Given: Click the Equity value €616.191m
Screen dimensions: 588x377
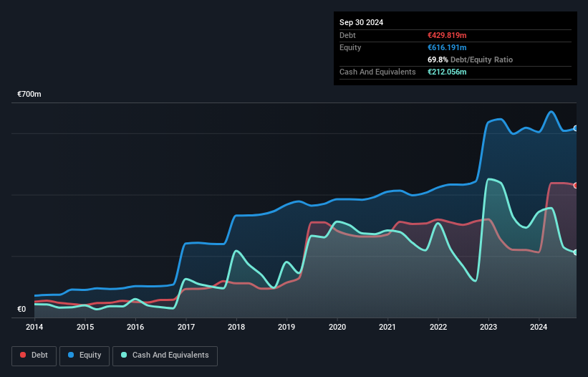Looking at the screenshot, I should [x=447, y=47].
